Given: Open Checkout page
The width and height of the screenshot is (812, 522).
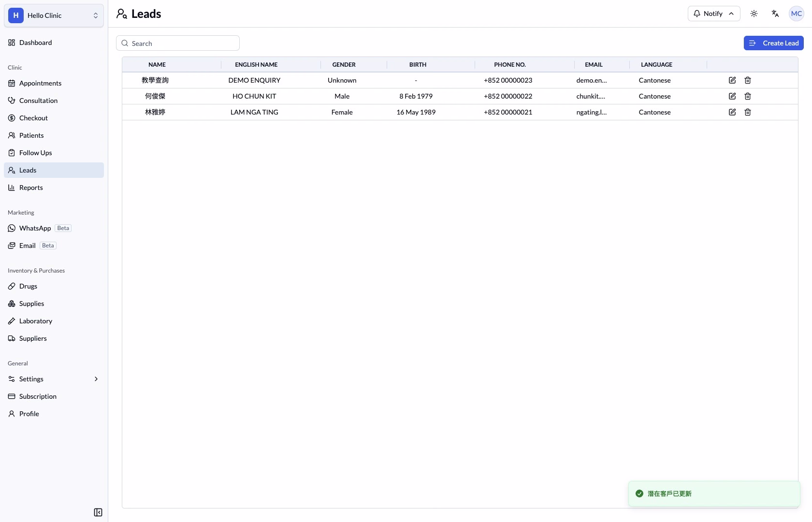Looking at the screenshot, I should [54, 118].
